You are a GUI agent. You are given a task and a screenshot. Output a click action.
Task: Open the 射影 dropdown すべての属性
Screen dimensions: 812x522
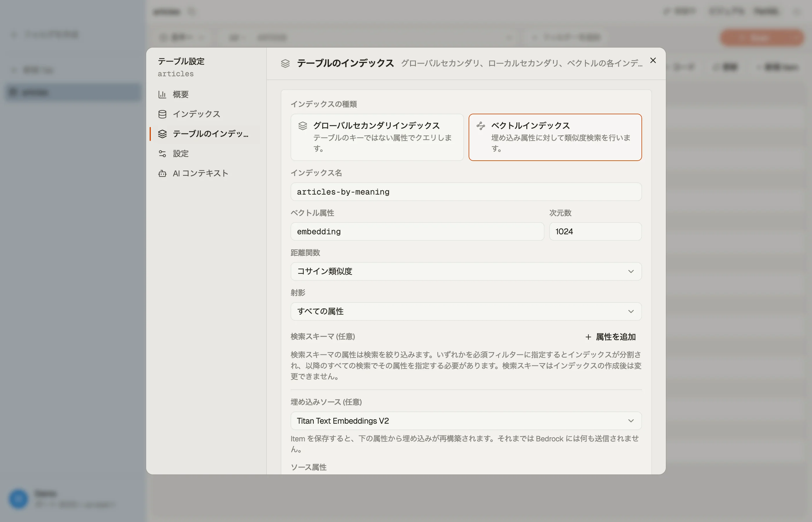point(466,311)
